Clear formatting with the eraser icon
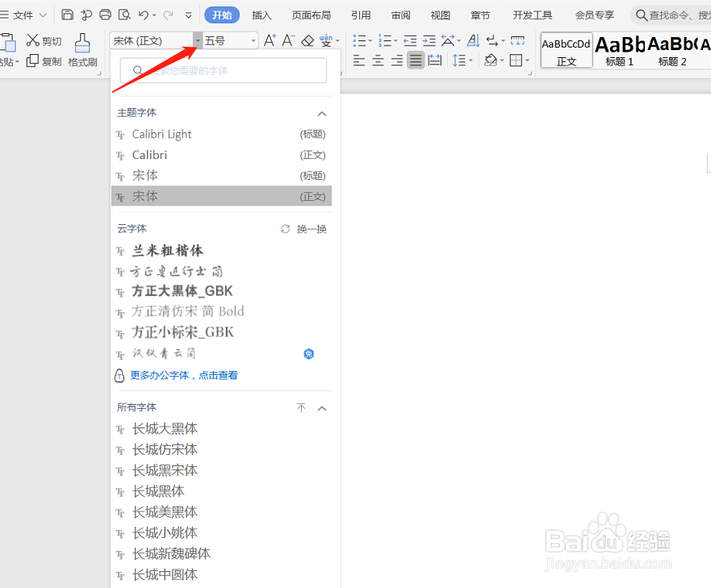This screenshot has width=711, height=588. coord(309,40)
